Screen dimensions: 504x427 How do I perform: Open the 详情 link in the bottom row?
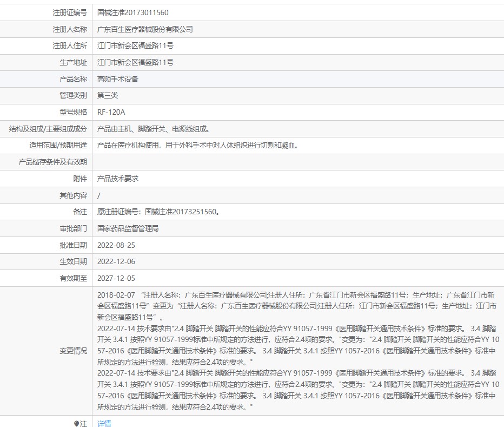pyautogui.click(x=104, y=423)
